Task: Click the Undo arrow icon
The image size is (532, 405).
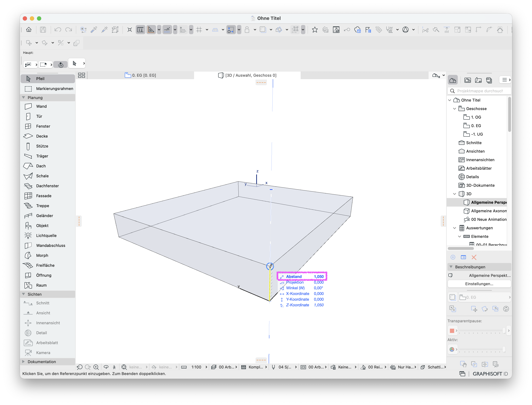Action: (58, 30)
